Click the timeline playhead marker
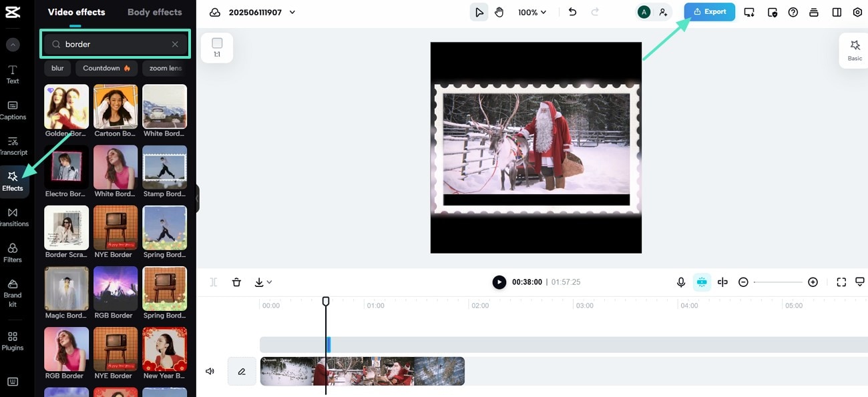868x397 pixels. tap(326, 302)
